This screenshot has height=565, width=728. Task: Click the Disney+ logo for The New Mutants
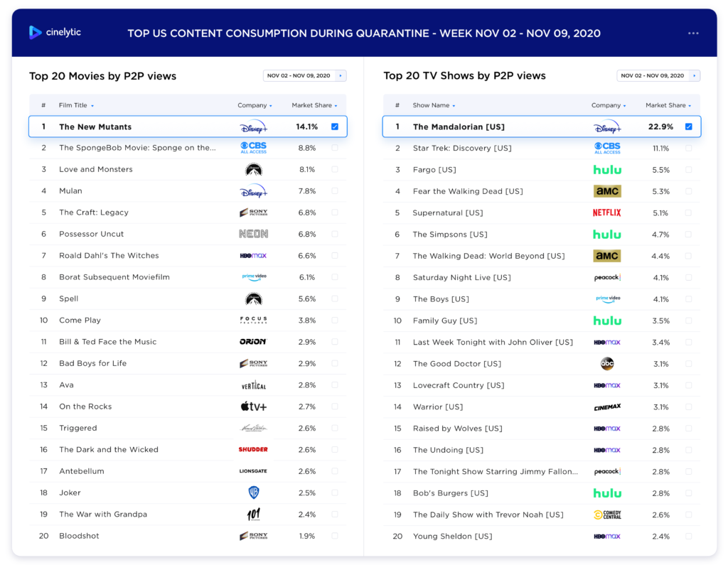click(x=254, y=127)
